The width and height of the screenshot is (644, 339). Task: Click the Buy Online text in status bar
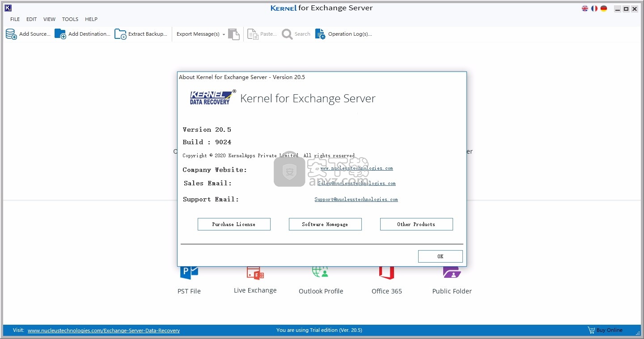609,330
